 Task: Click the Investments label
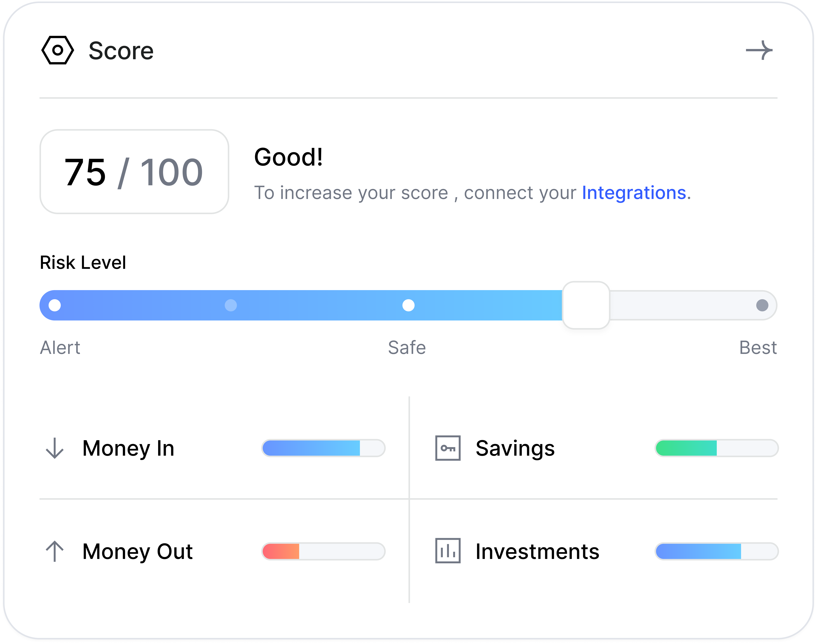[x=537, y=551]
